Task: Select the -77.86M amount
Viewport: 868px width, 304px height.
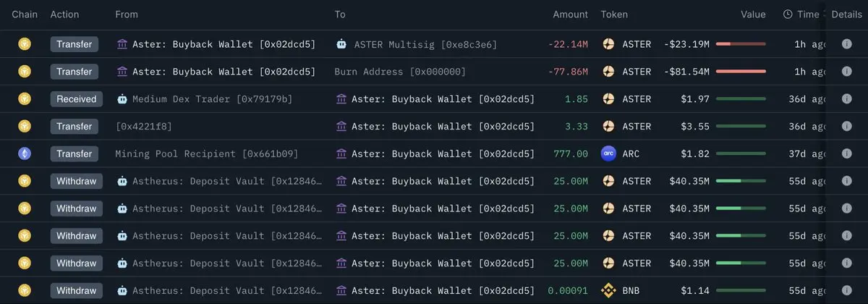Action: click(568, 72)
